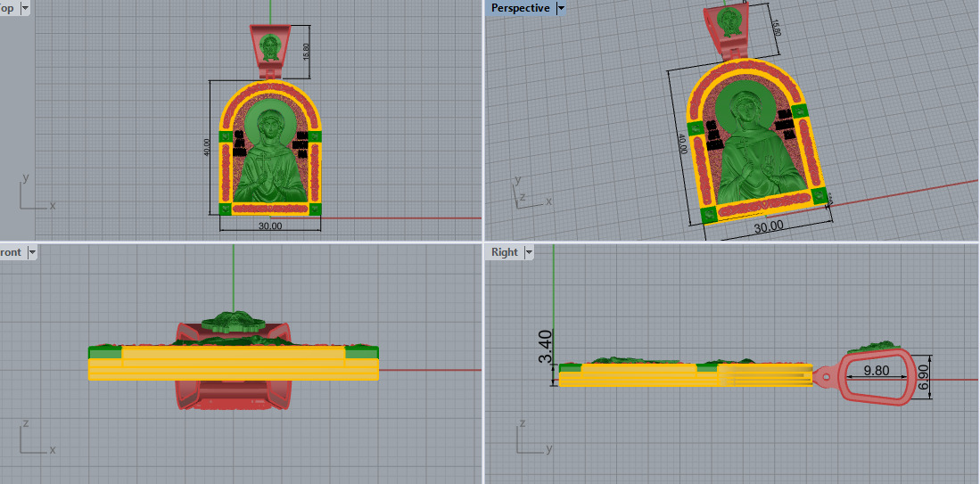Click the 3.40 thickness dimension in Right viewport
The height and width of the screenshot is (484, 980).
546,347
